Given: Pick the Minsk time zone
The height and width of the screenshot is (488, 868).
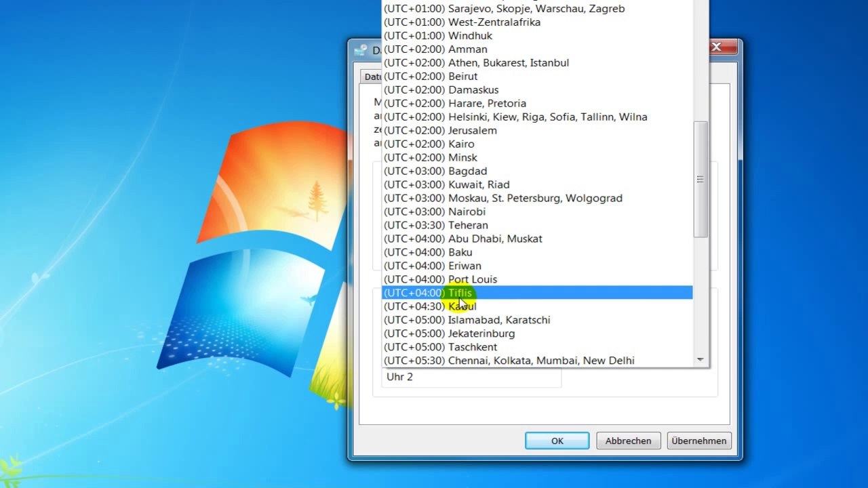Looking at the screenshot, I should (537, 158).
